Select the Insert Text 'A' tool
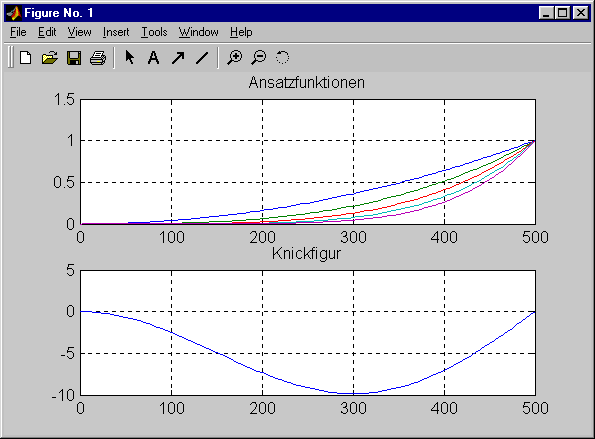595x439 pixels. tap(153, 58)
